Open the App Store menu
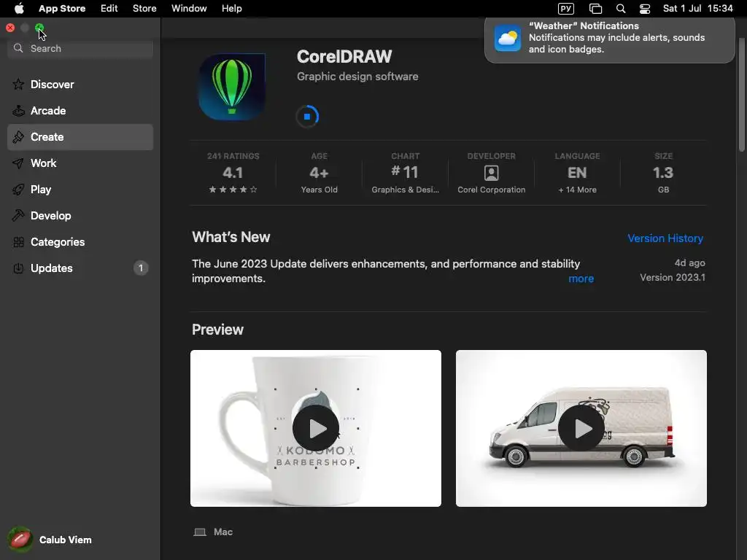 tap(62, 9)
